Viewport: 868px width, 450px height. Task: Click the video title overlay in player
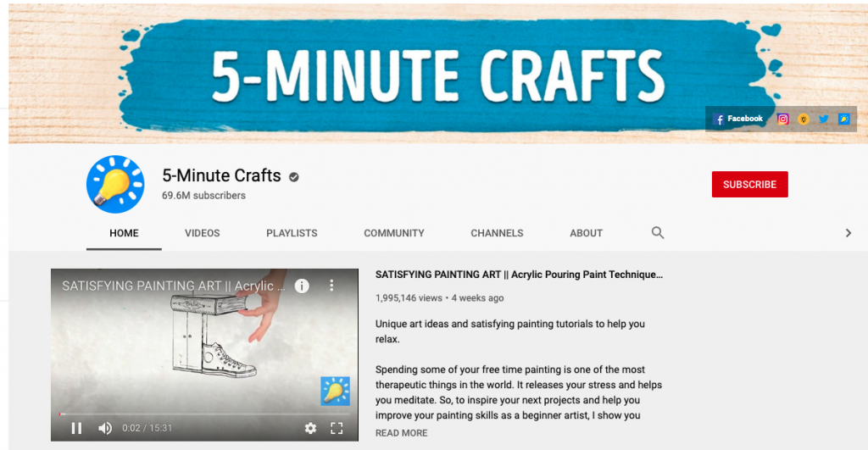[174, 286]
